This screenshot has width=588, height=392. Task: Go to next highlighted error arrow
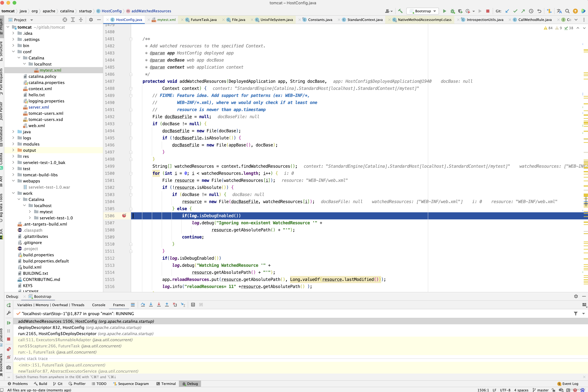(584, 28)
